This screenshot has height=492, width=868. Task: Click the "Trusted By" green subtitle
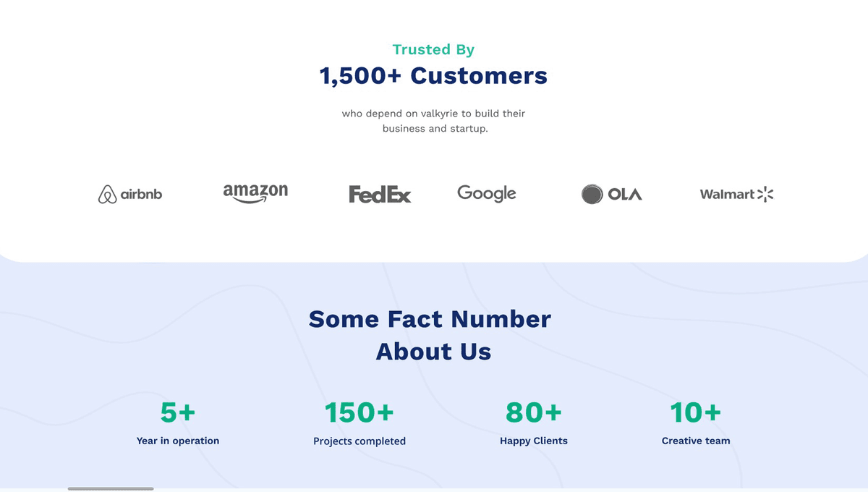click(x=433, y=50)
